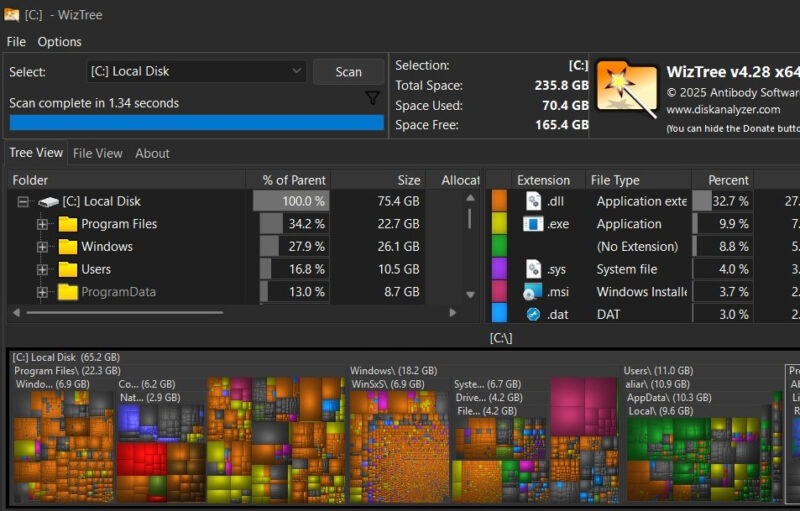The width and height of the screenshot is (800, 511).
Task: Click the tree view scroll down arrow
Action: pos(470,294)
